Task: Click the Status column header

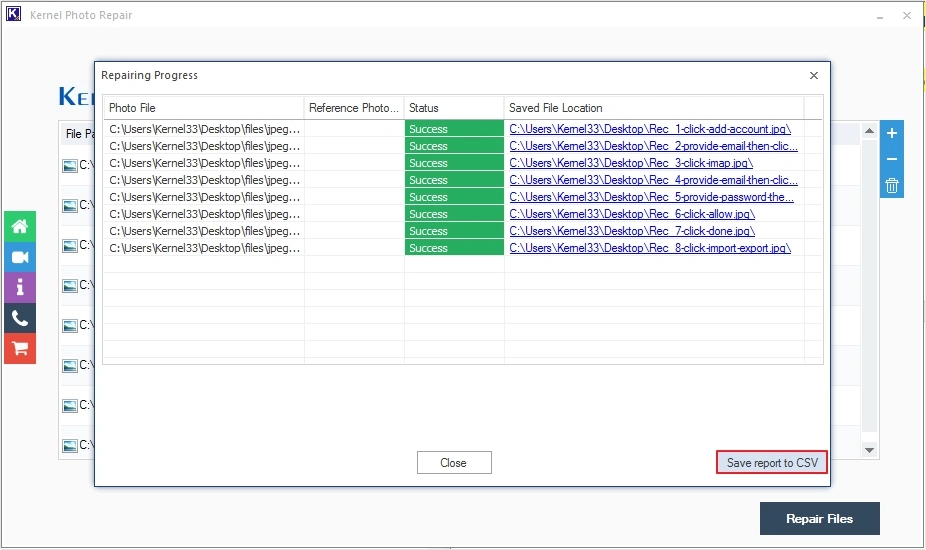Action: [x=453, y=108]
